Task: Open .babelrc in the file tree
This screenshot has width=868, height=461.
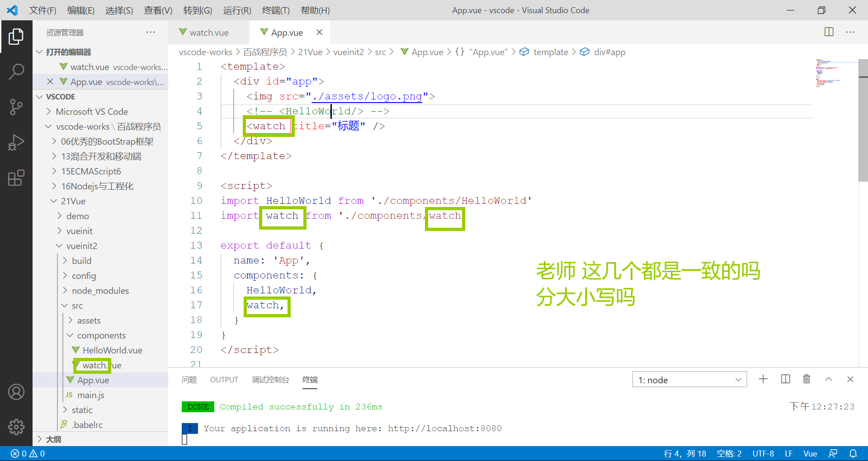Action: click(87, 425)
